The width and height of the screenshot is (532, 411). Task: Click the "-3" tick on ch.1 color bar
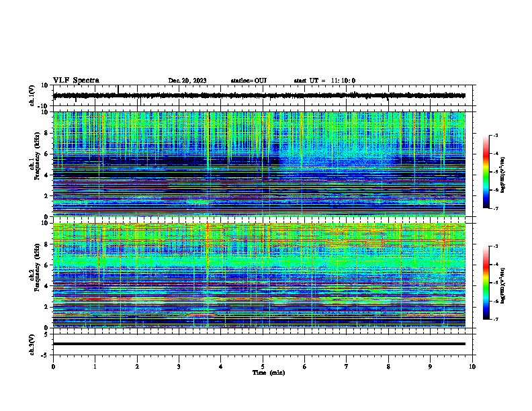pos(495,135)
